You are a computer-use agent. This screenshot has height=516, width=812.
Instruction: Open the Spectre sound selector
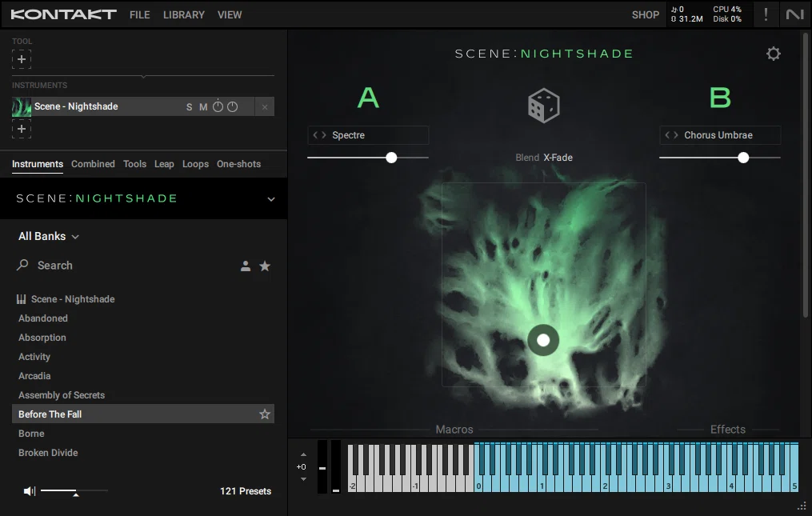[368, 134]
